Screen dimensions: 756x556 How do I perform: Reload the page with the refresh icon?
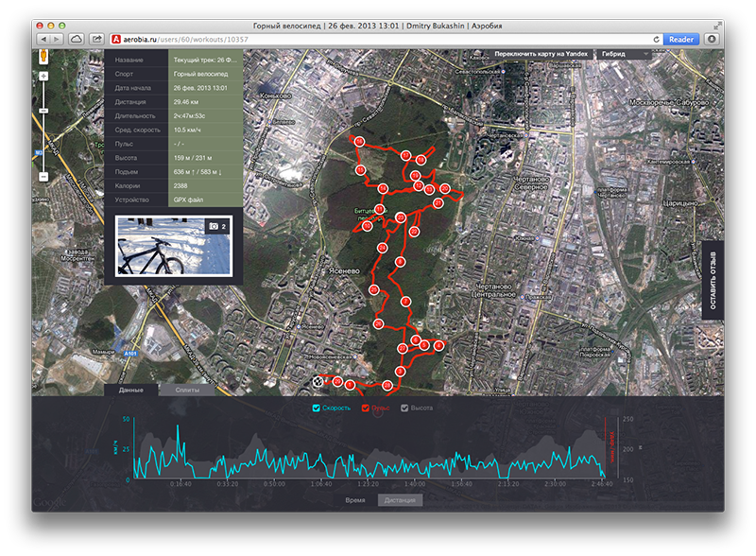click(656, 40)
